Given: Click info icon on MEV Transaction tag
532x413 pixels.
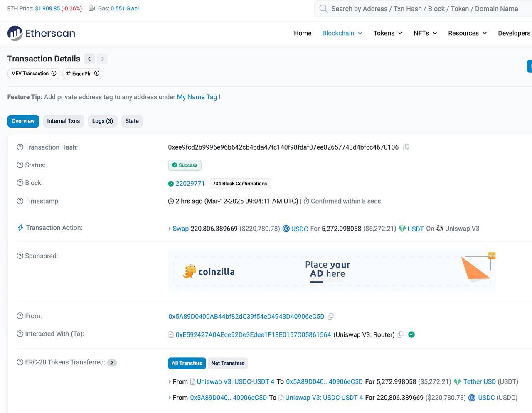Looking at the screenshot, I should click(54, 74).
